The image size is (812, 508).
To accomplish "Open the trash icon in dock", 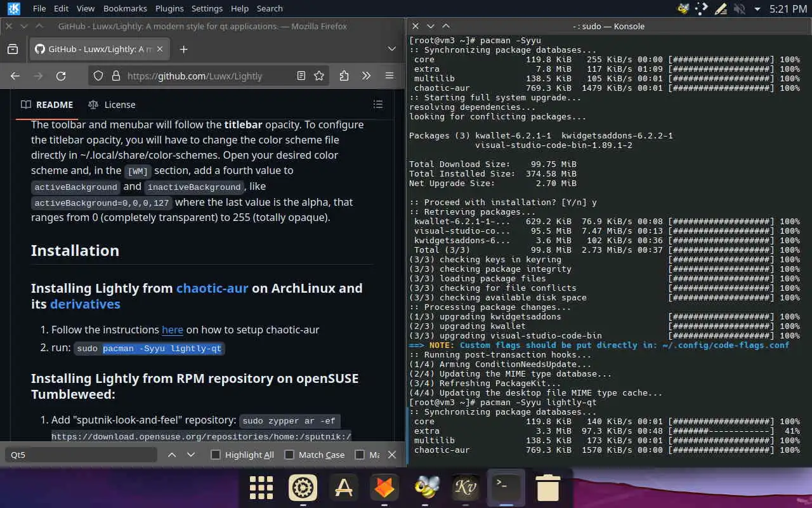I will (547, 488).
